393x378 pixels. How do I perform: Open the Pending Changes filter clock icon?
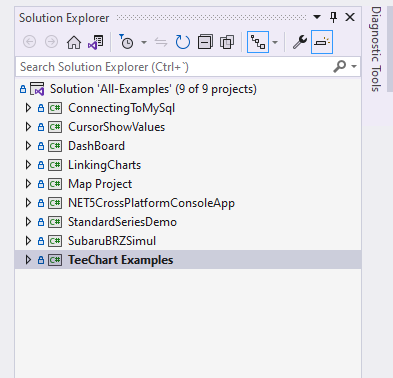pos(126,42)
